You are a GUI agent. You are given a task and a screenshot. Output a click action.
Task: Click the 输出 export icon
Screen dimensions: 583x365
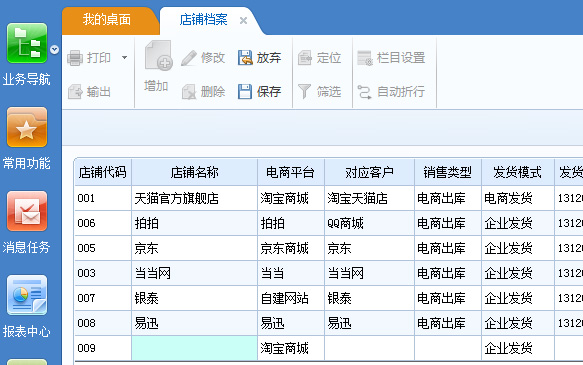point(75,91)
